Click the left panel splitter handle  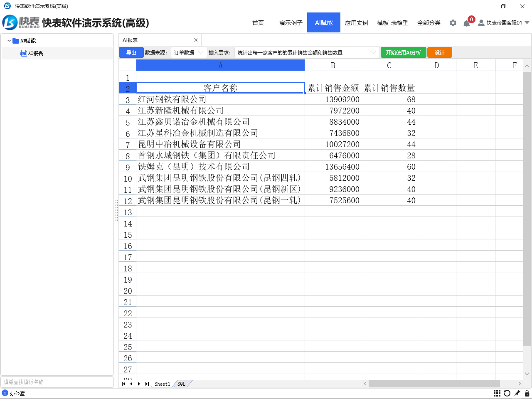(116, 211)
